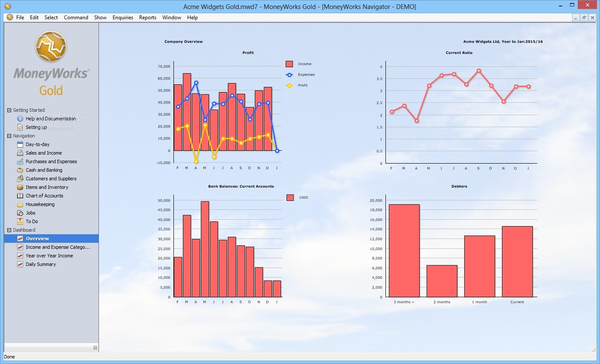
Task: Click the Company Overview heading text
Action: pos(184,42)
